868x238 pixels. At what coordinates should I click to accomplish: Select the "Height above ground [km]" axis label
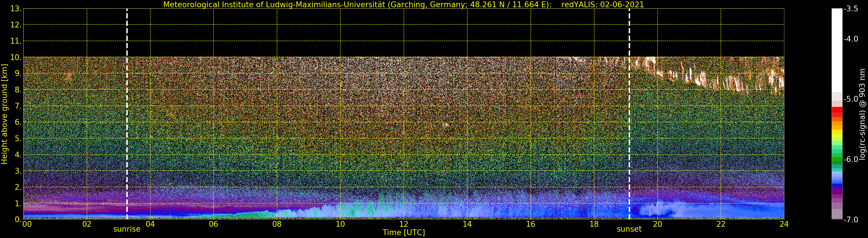[x=4, y=114]
